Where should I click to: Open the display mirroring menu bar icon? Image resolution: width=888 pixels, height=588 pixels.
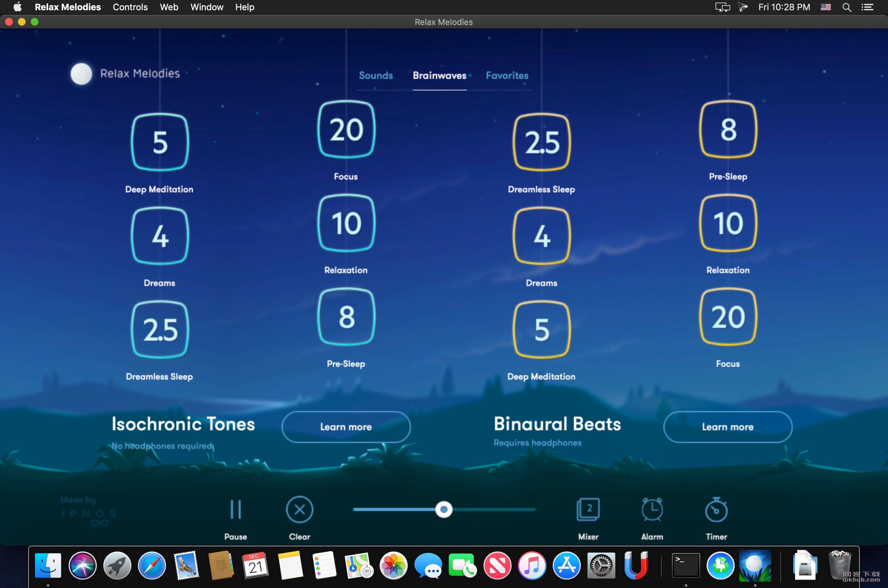[x=722, y=7]
